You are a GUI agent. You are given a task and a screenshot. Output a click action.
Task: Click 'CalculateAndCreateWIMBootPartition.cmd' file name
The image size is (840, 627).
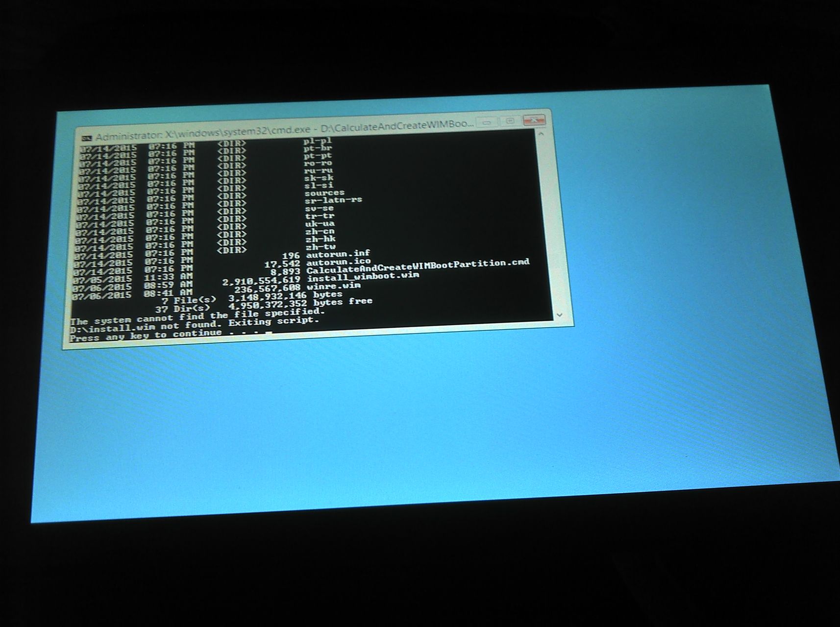(418, 266)
